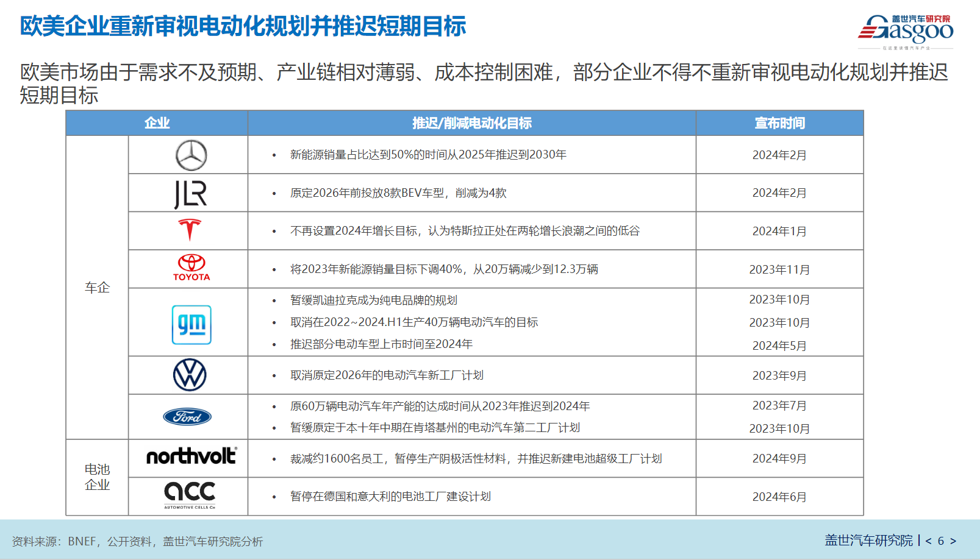This screenshot has width=980, height=560.
Task: Click the Ford oval logo
Action: (187, 417)
